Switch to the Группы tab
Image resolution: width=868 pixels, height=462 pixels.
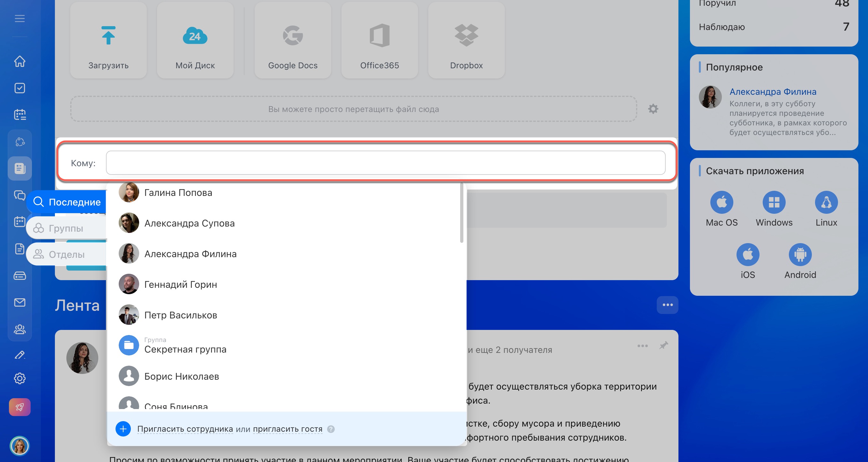click(x=66, y=228)
